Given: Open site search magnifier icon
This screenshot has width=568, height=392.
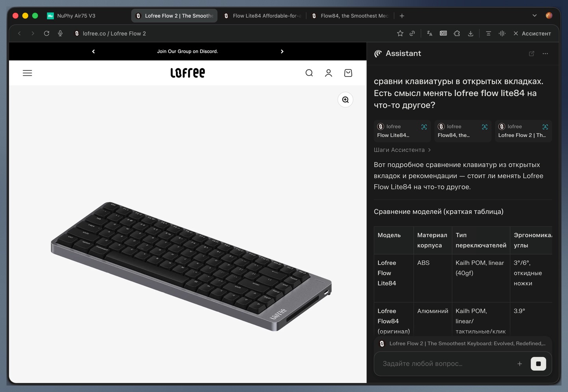Looking at the screenshot, I should [x=309, y=73].
